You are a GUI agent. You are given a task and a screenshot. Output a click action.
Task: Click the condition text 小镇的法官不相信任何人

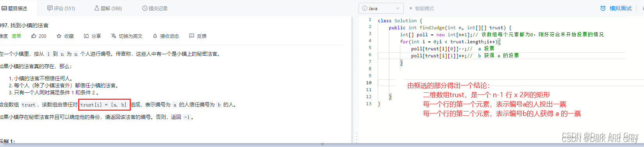click(x=43, y=78)
